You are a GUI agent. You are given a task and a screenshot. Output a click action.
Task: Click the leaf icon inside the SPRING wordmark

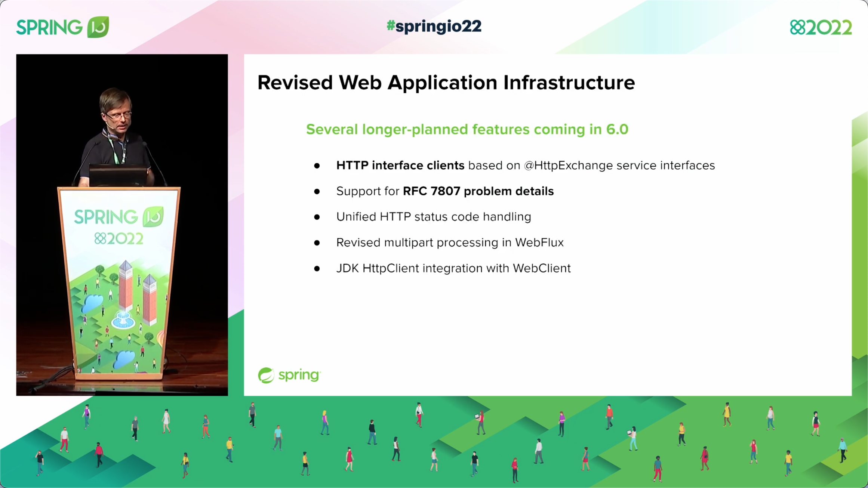98,27
